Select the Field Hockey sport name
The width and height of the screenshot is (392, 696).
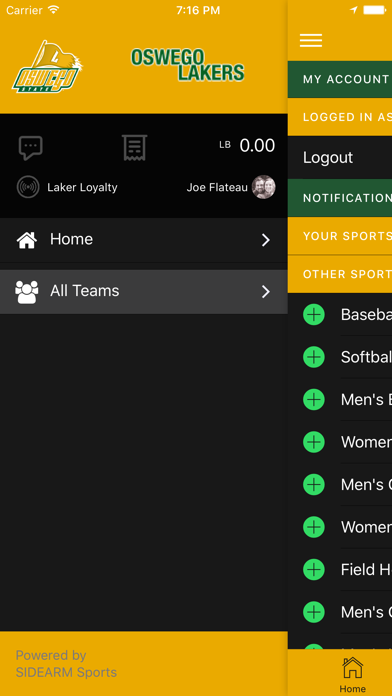366,569
